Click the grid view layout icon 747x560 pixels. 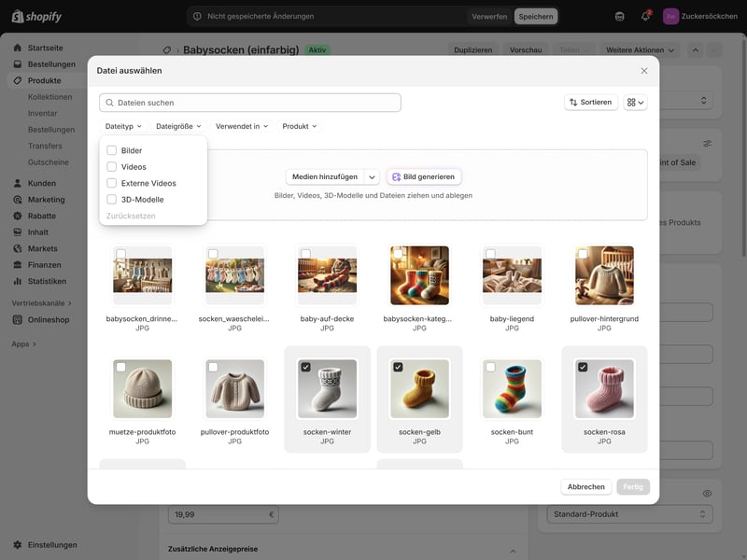635,103
